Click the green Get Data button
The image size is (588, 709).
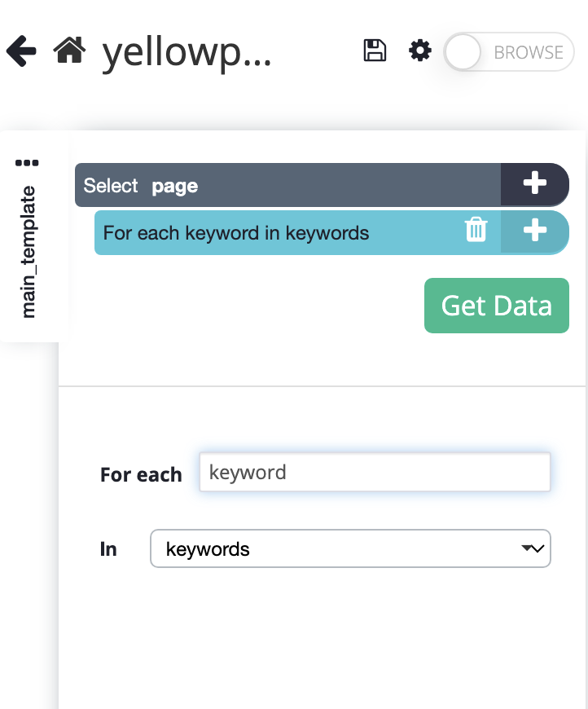(497, 306)
